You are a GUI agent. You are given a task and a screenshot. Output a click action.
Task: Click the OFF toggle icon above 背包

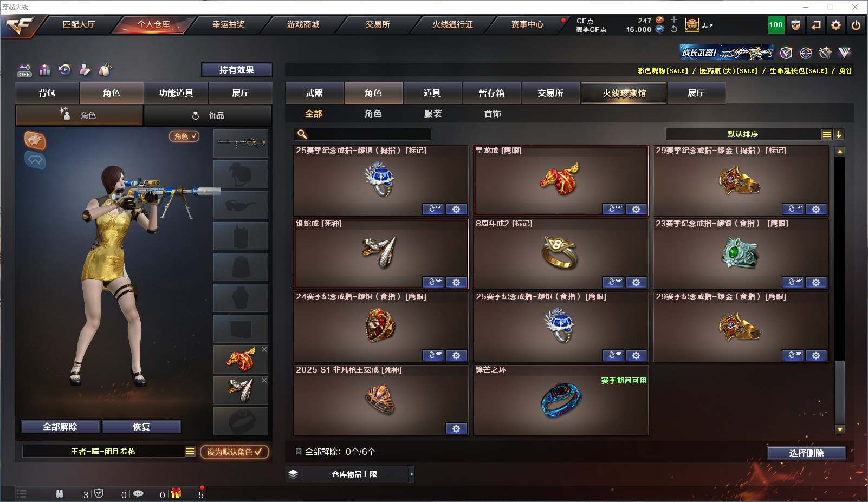click(24, 70)
